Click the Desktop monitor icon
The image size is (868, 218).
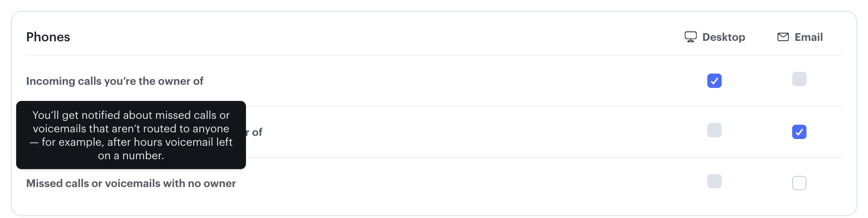690,37
